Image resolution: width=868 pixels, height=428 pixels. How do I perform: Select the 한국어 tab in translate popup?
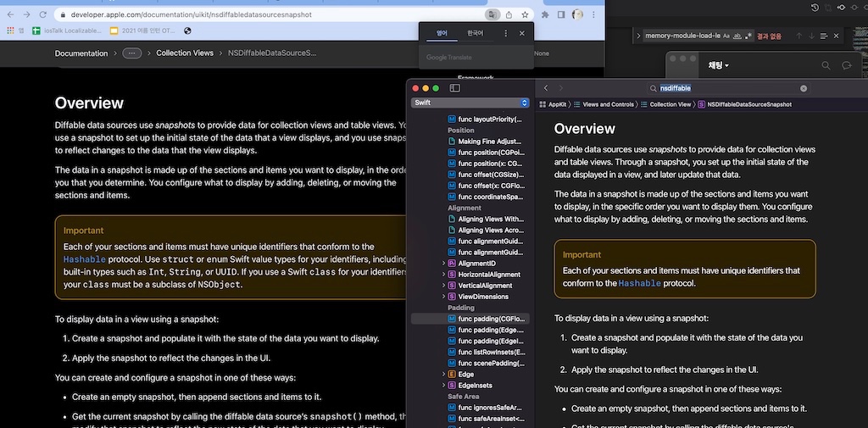[x=475, y=33]
